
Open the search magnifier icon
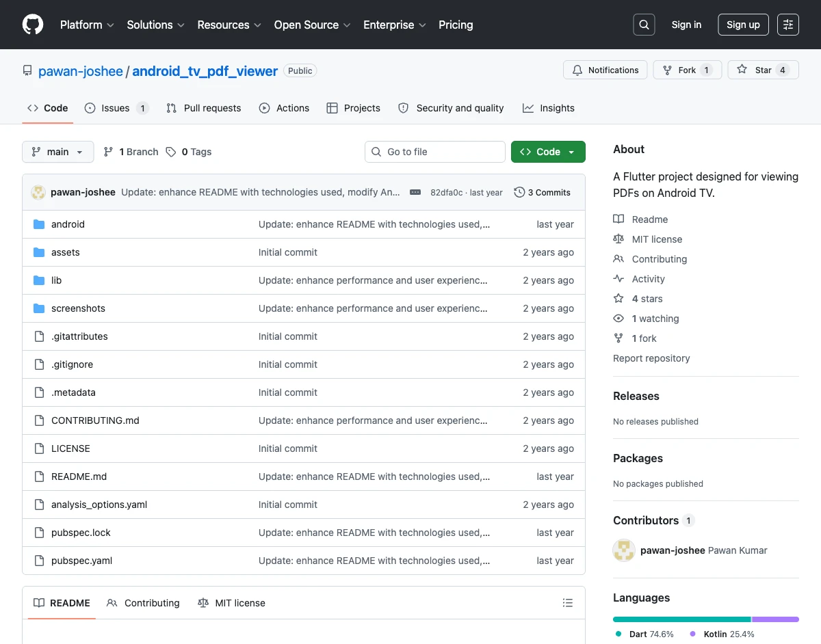click(x=644, y=25)
